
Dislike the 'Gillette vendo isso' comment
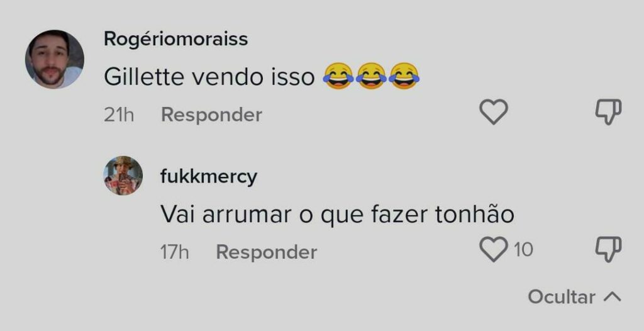pos(608,111)
